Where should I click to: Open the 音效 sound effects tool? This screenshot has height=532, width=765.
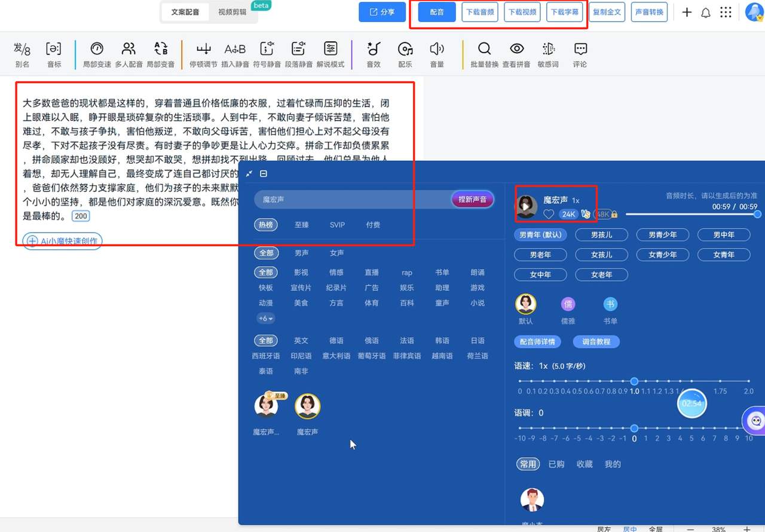(374, 54)
